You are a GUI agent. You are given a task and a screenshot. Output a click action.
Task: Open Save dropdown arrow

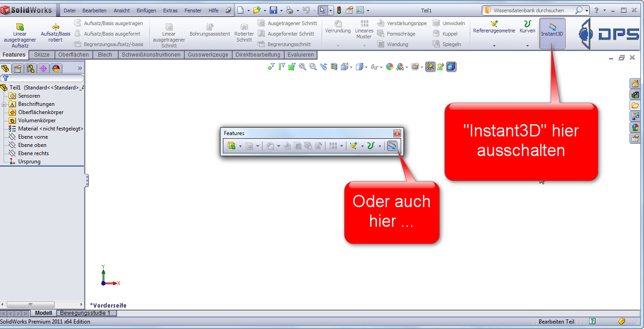click(281, 10)
